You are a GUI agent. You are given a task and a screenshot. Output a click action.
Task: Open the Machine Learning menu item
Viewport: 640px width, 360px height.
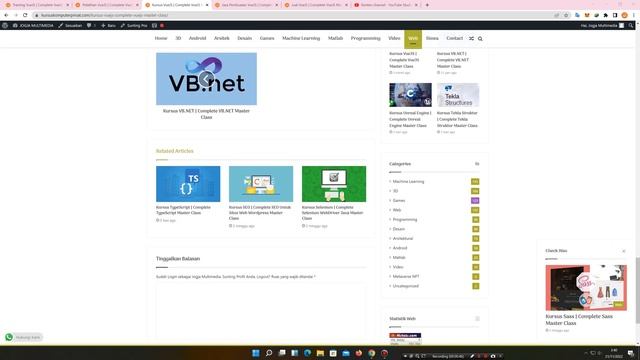coord(301,38)
